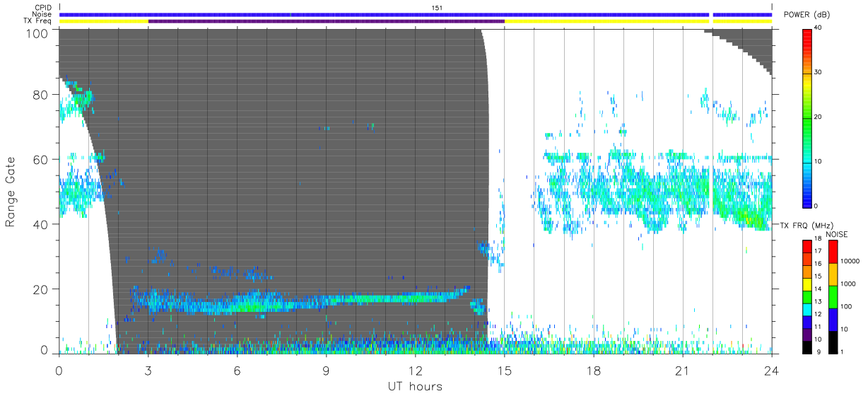Click the "30" label on the POWER scale

819,73
